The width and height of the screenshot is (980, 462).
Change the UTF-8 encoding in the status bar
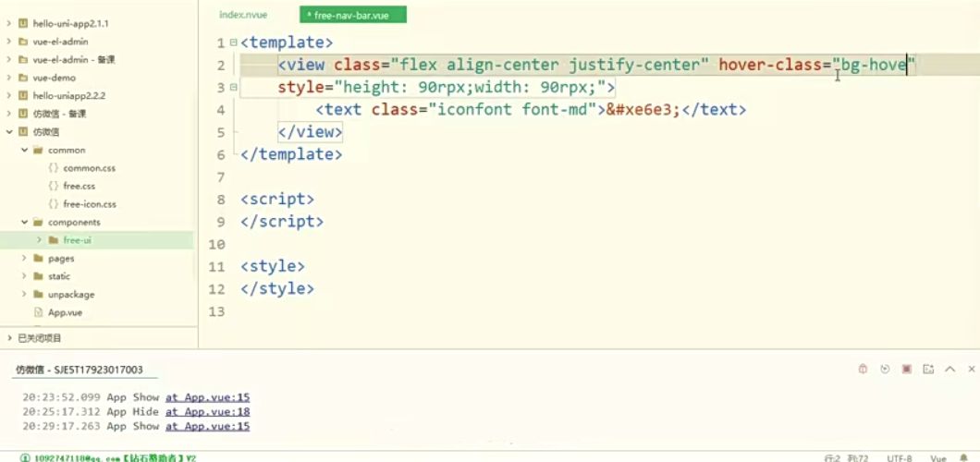click(x=900, y=457)
